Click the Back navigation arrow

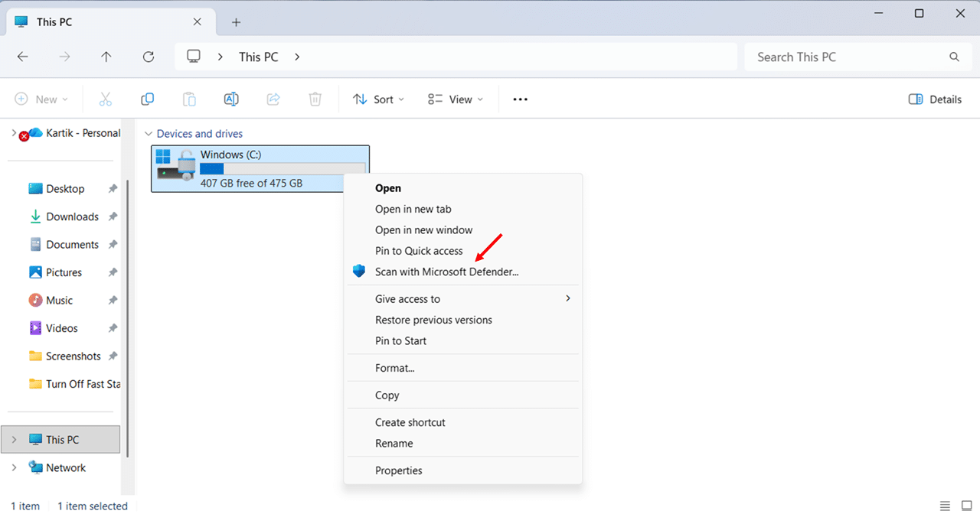(x=23, y=57)
